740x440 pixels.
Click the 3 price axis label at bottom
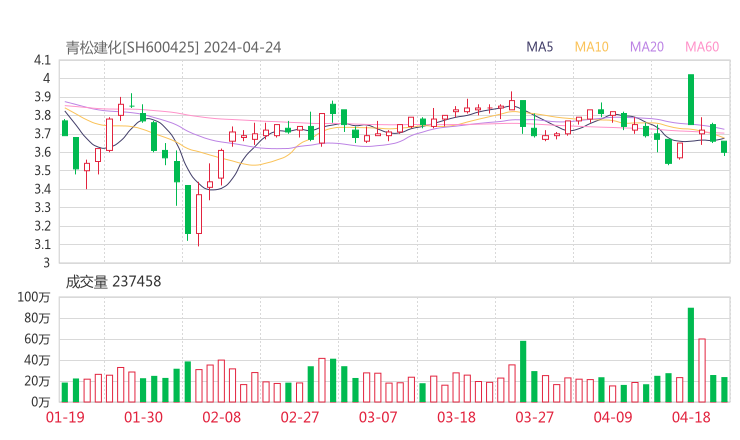[x=46, y=262]
